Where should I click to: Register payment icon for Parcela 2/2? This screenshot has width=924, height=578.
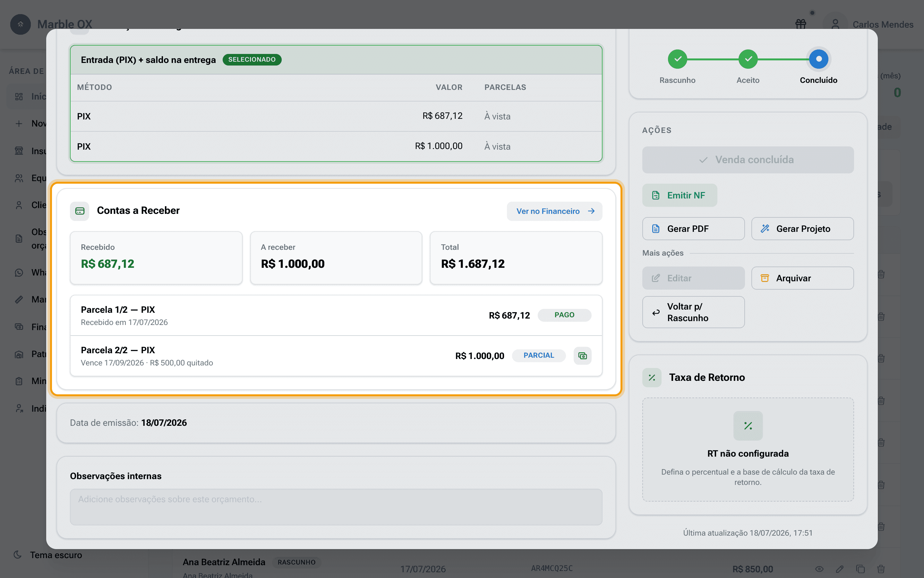click(x=582, y=356)
